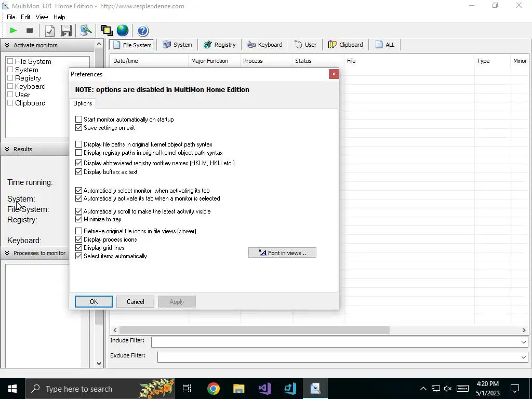This screenshot has width=532, height=399.
Task: Click the Windows Start button
Action: [12, 389]
